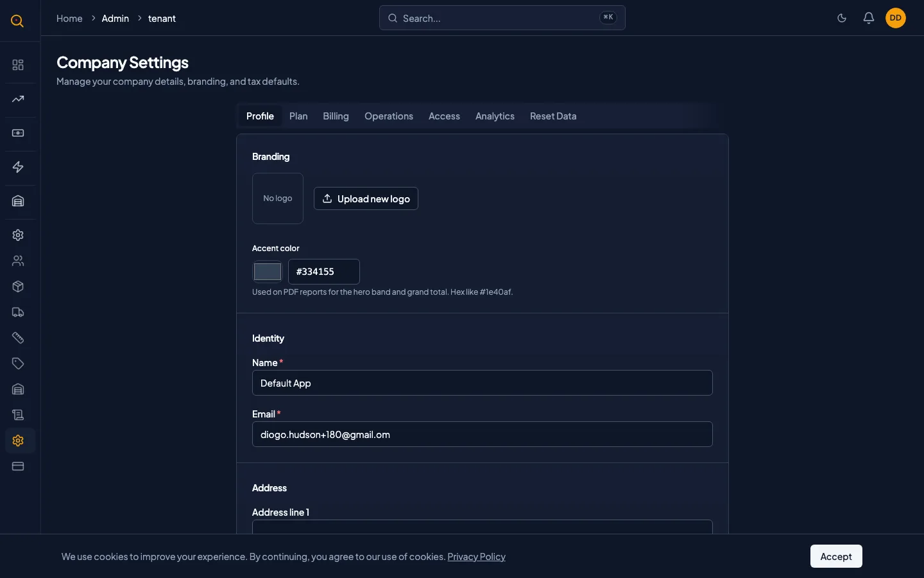Viewport: 924px width, 578px height.
Task: Click the Email field with diogo.hudson address
Action: (483, 434)
